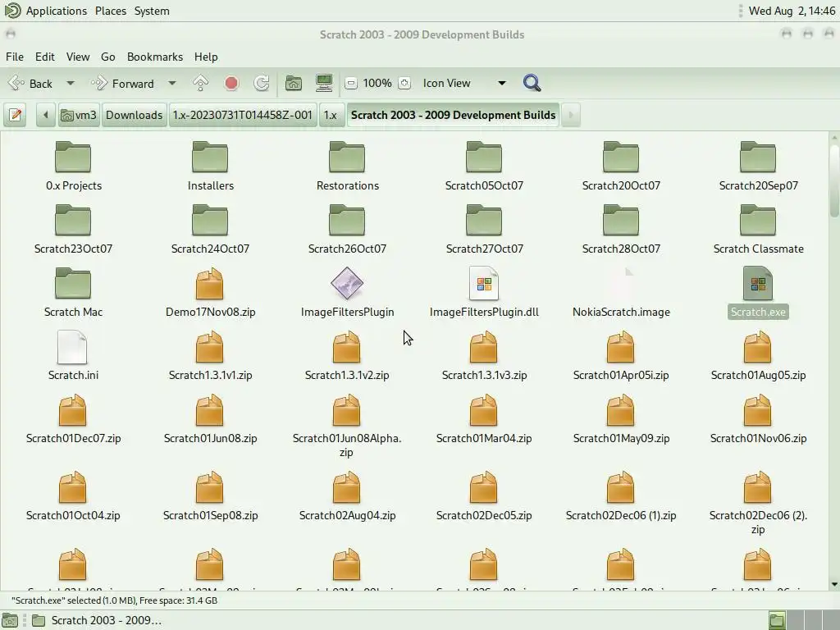Open the Places menu in top panel

click(x=111, y=11)
